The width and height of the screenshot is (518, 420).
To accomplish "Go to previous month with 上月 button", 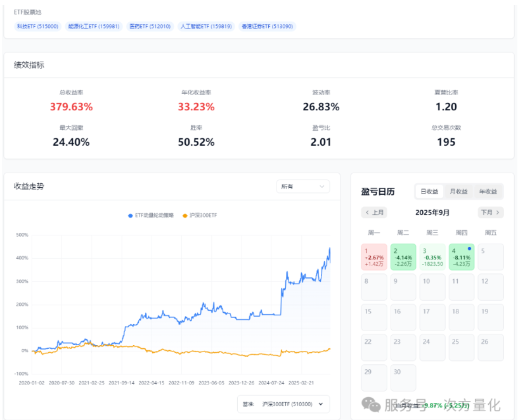I will (374, 213).
